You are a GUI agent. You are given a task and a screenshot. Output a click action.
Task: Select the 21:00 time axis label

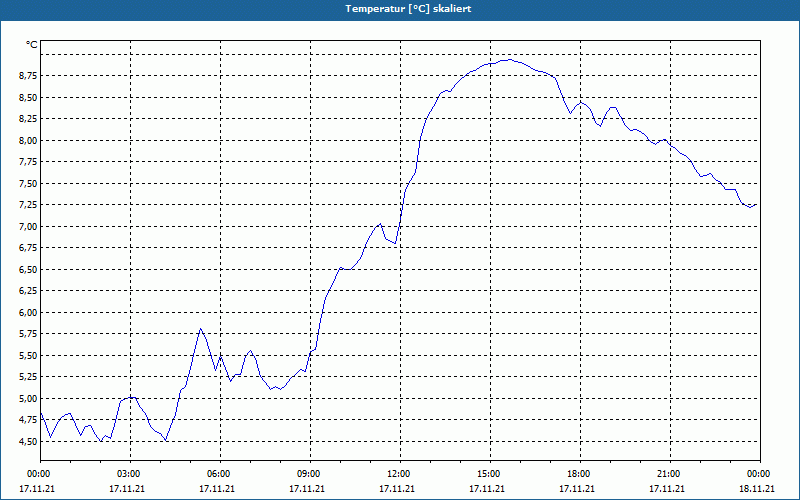click(668, 474)
